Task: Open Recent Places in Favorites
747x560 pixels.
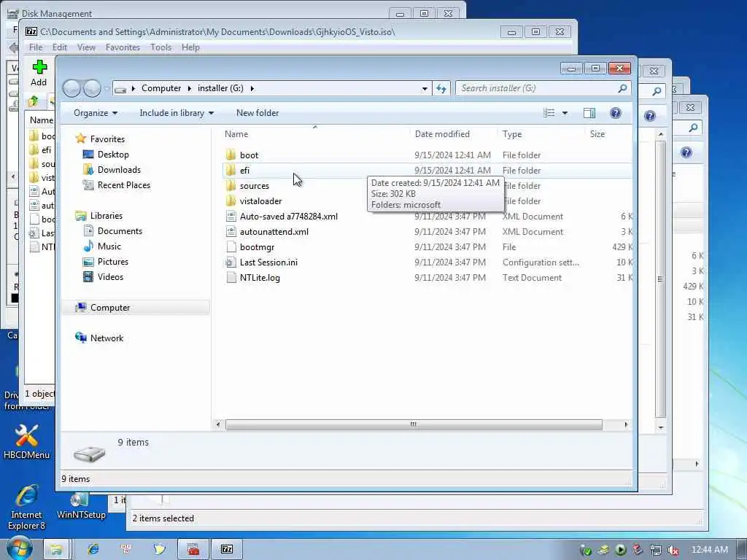Action: 123,184
